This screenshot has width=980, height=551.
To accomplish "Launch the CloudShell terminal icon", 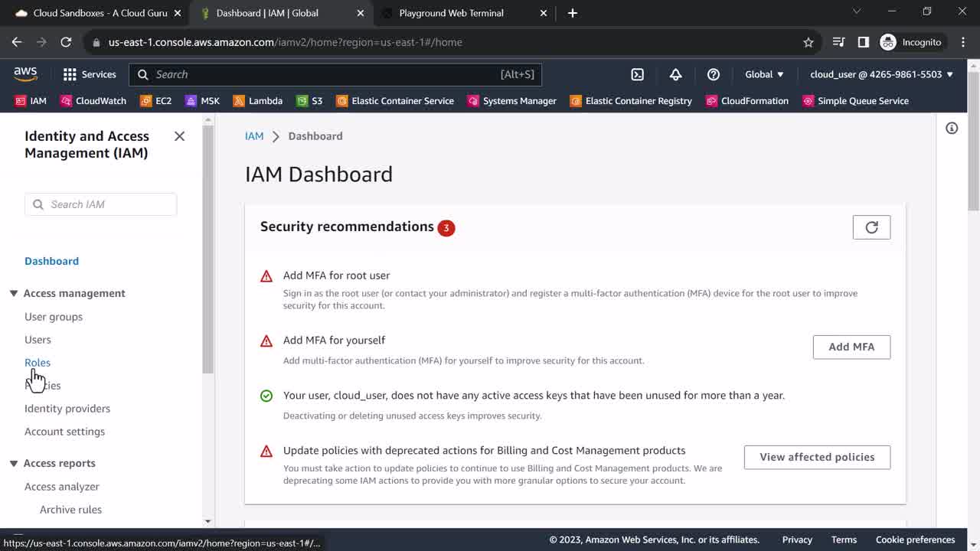I will point(637,74).
